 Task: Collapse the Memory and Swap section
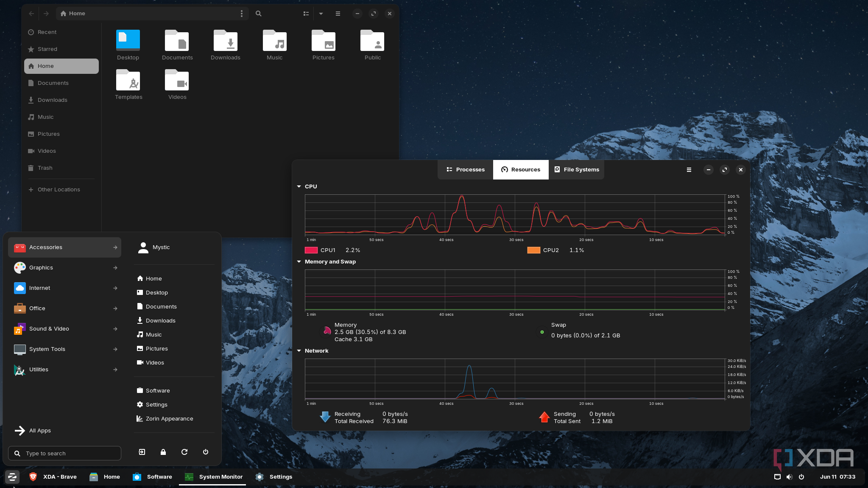pyautogui.click(x=299, y=261)
